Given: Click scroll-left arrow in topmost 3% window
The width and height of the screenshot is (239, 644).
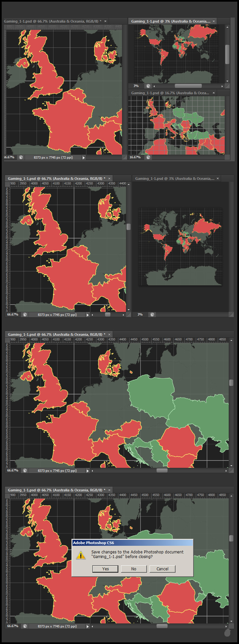Looking at the screenshot, I should tap(154, 86).
